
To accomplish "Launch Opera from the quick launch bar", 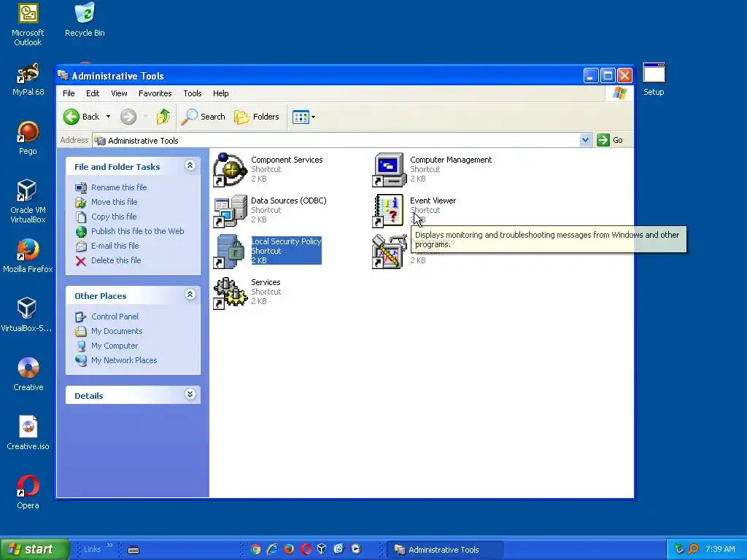I will tap(306, 550).
